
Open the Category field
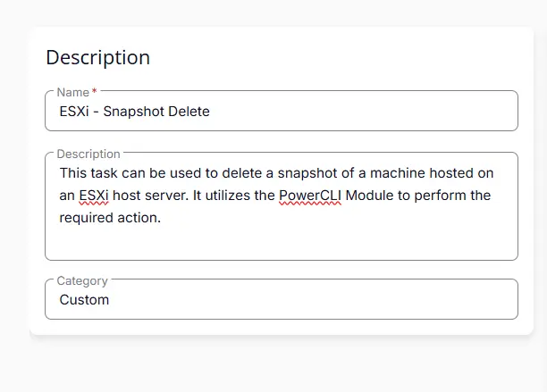(281, 300)
